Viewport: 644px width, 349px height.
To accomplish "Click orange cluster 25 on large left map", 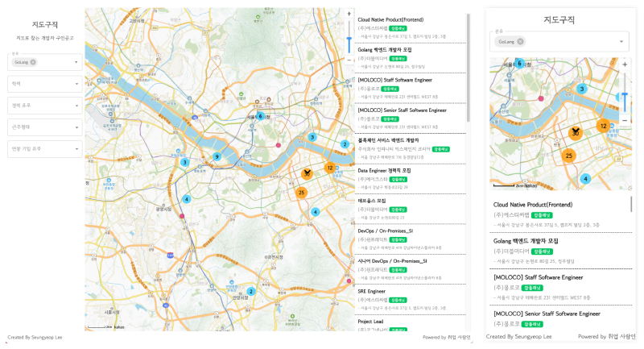I will tap(301, 192).
